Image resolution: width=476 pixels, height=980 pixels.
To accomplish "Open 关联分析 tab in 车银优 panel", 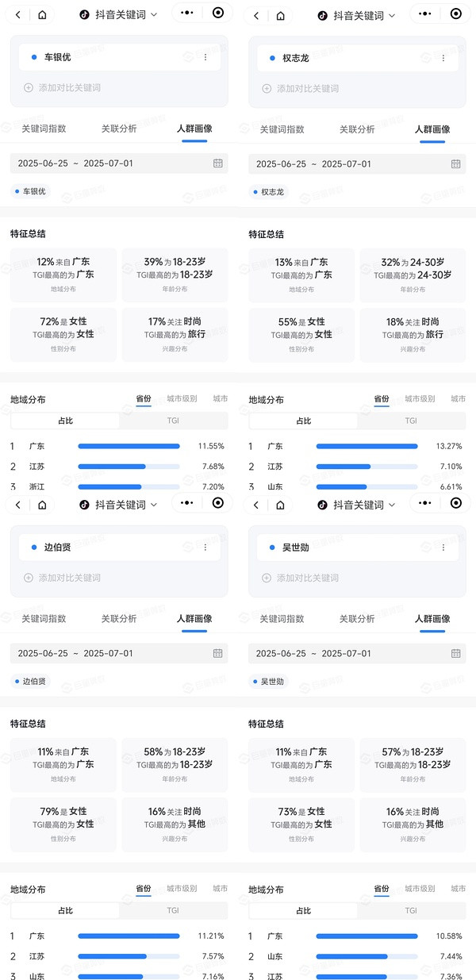I will pos(119,129).
